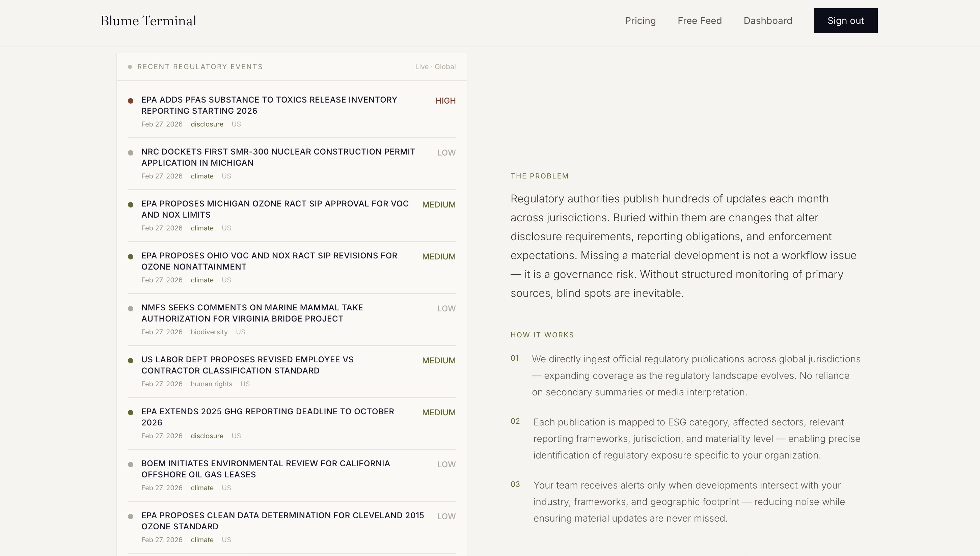Click the dot marker beside the NMFS marine mammal event
Viewport: 980px width, 556px height.
coord(131,308)
